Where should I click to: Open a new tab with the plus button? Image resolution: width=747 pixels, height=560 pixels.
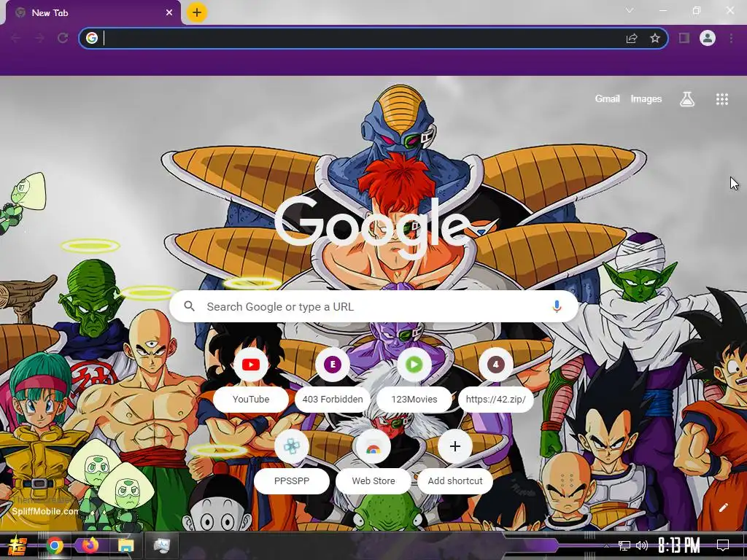[197, 12]
